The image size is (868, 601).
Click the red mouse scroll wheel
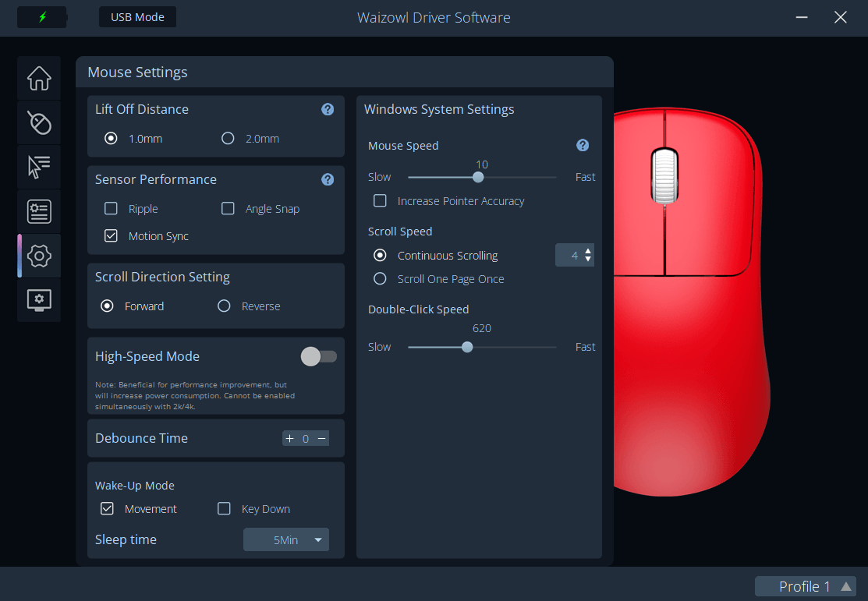pos(664,175)
